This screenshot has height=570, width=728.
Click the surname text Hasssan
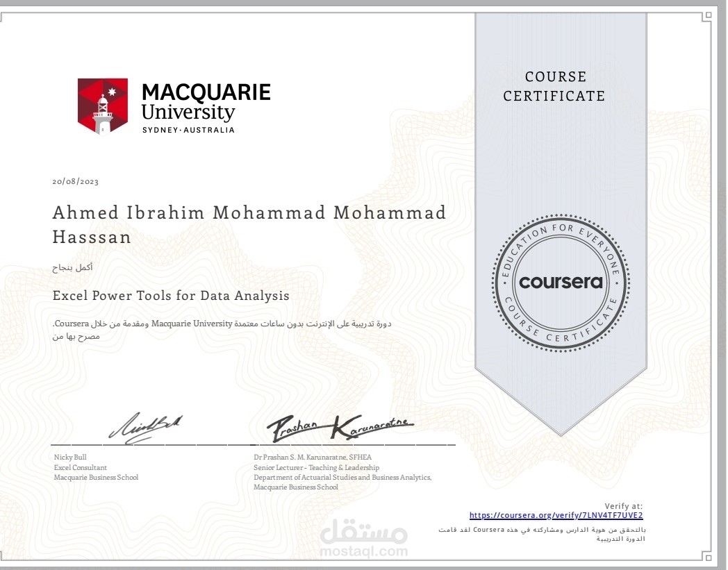92,237
